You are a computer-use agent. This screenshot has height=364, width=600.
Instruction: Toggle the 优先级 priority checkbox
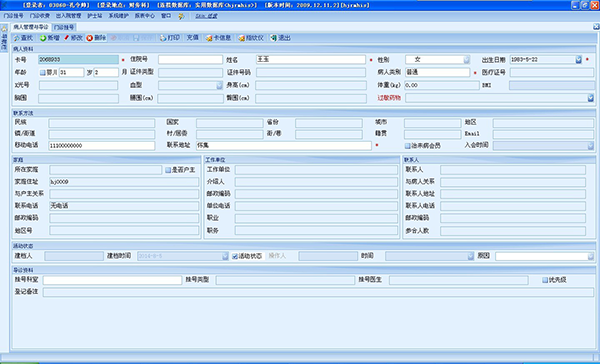click(545, 280)
